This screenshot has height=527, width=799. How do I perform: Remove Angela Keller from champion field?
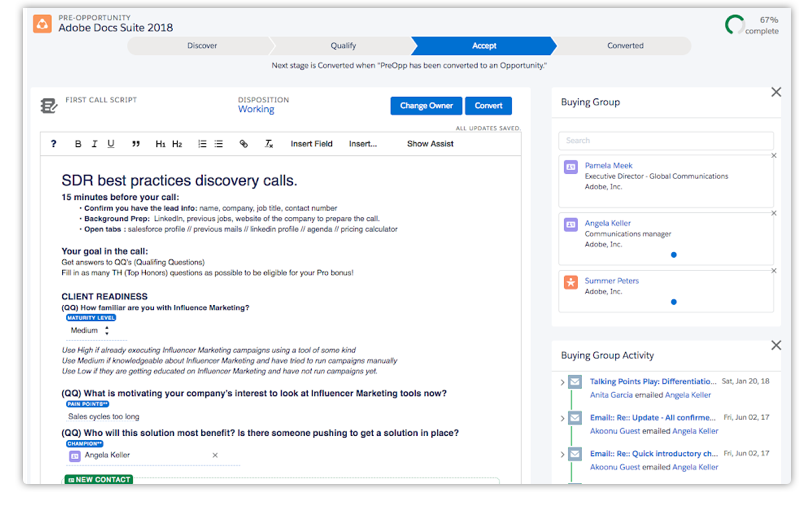tap(215, 455)
